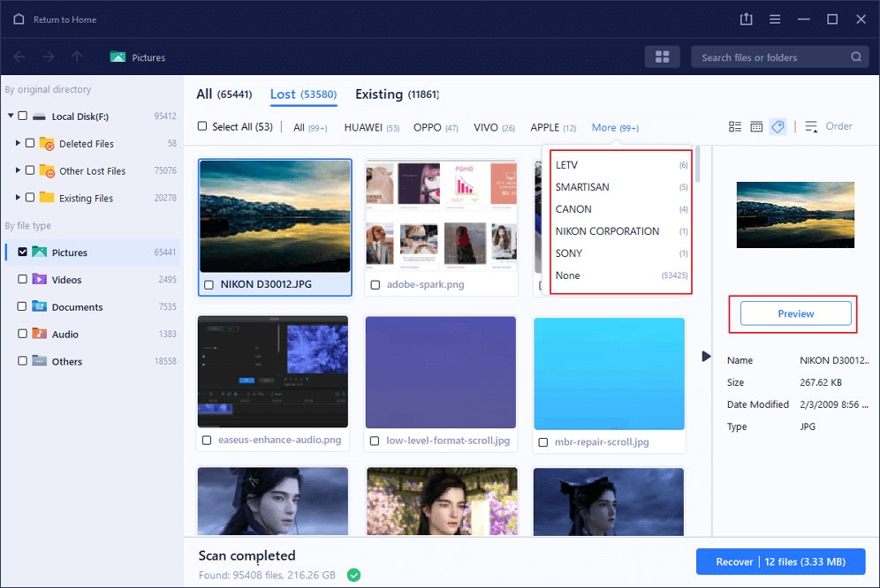Viewport: 880px width, 588px height.
Task: Open the More brands dropdown
Action: pyautogui.click(x=614, y=128)
